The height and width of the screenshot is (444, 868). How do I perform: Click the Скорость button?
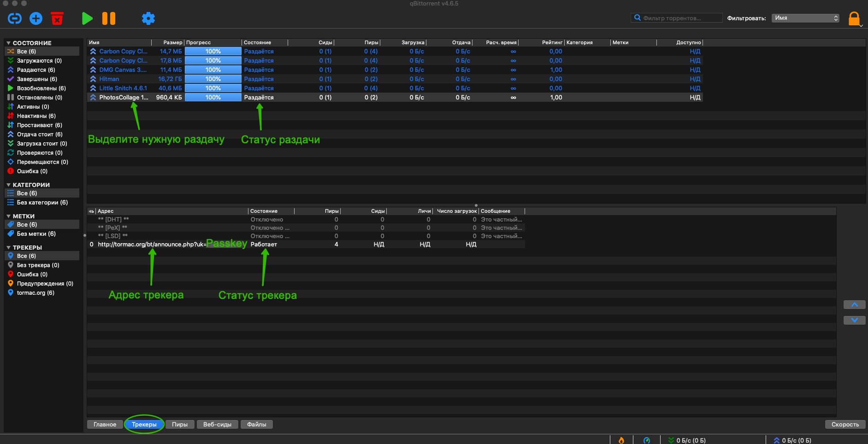coord(845,424)
